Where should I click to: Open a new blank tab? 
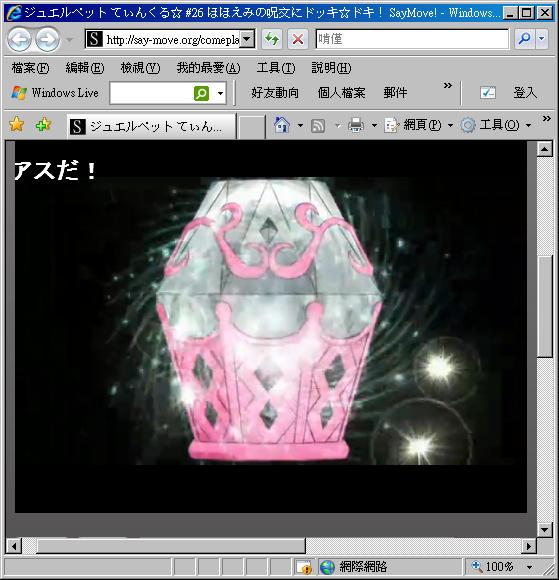(252, 127)
